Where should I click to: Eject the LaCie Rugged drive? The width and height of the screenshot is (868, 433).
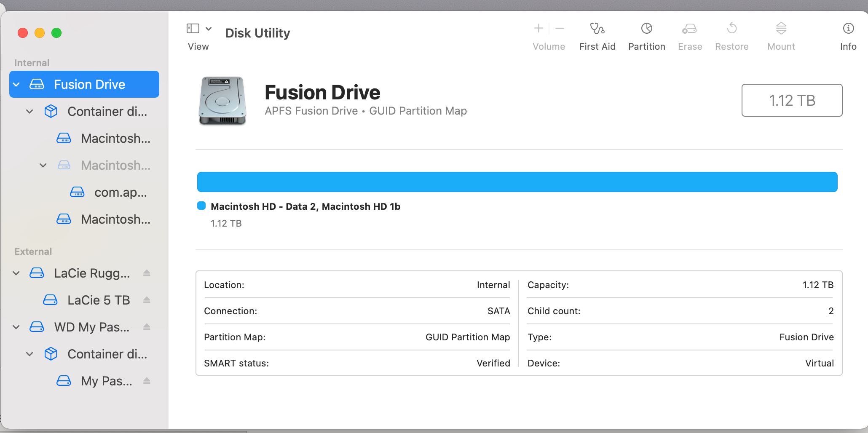click(147, 273)
